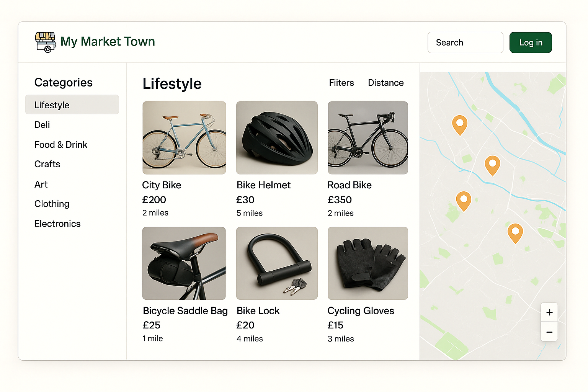Open the Food & Drink category

point(61,144)
